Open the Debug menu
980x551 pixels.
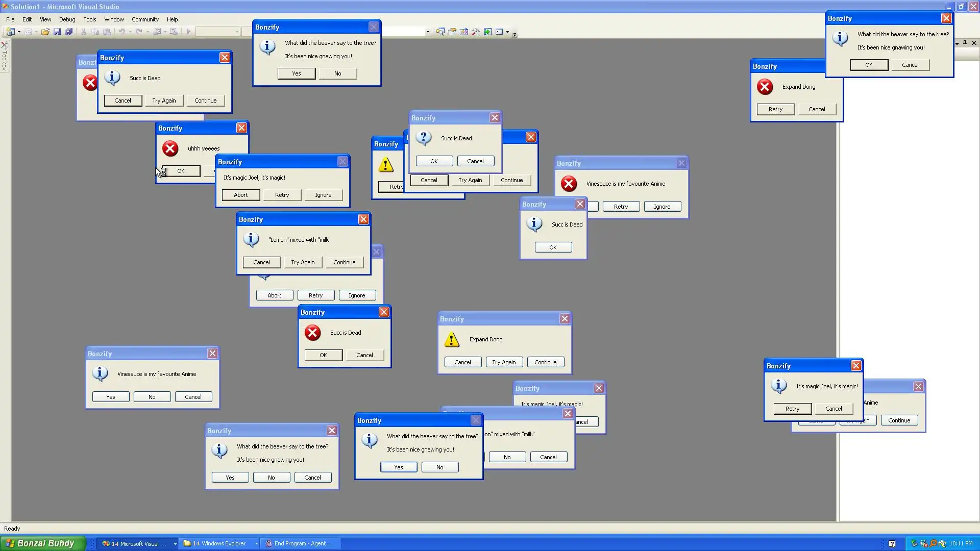click(x=67, y=19)
